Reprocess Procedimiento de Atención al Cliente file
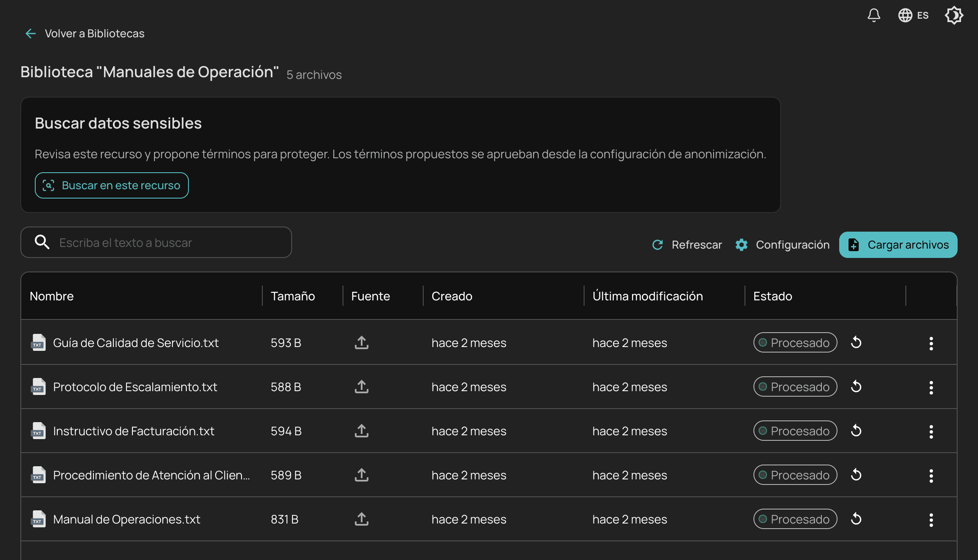The width and height of the screenshot is (978, 560). pyautogui.click(x=856, y=475)
